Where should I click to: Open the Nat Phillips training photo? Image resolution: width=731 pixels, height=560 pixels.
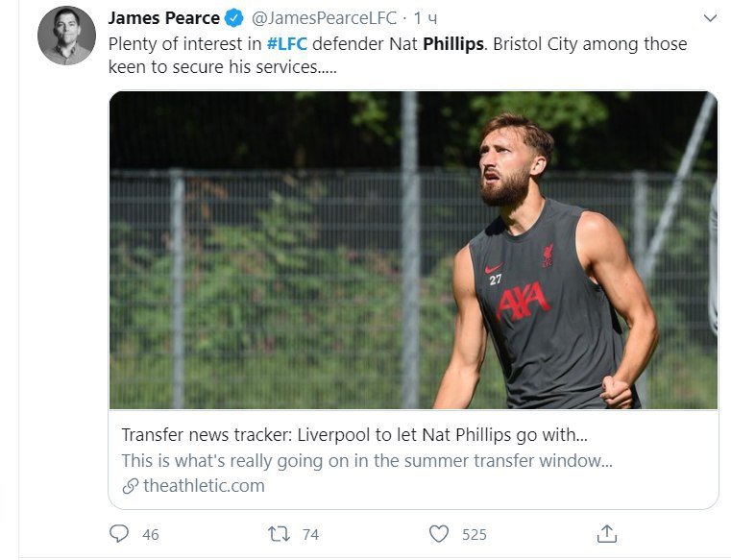(x=413, y=250)
